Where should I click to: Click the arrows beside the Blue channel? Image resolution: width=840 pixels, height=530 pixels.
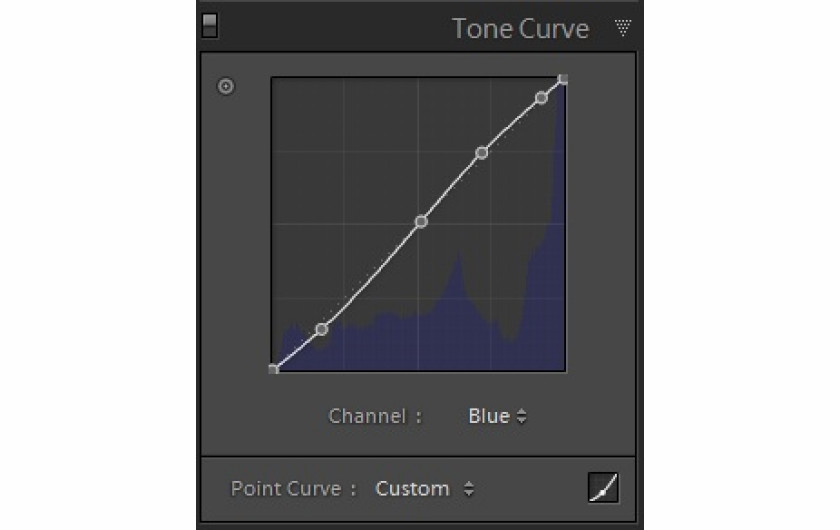tap(522, 417)
